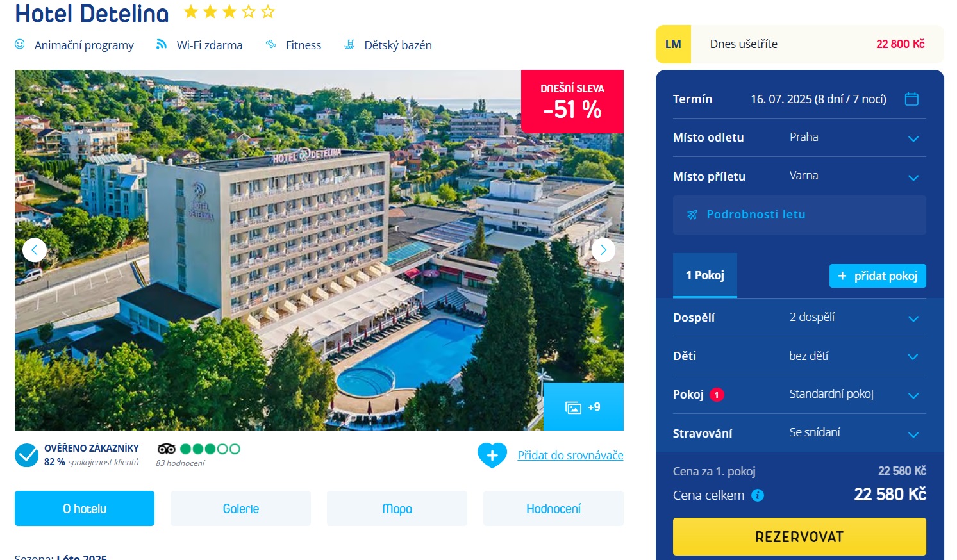Click the Ověřeno zákazníky checkmark badge

coord(27,456)
